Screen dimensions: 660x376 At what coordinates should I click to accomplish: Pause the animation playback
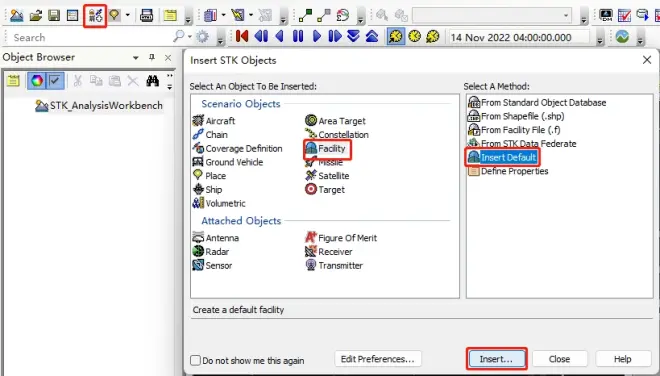click(298, 37)
